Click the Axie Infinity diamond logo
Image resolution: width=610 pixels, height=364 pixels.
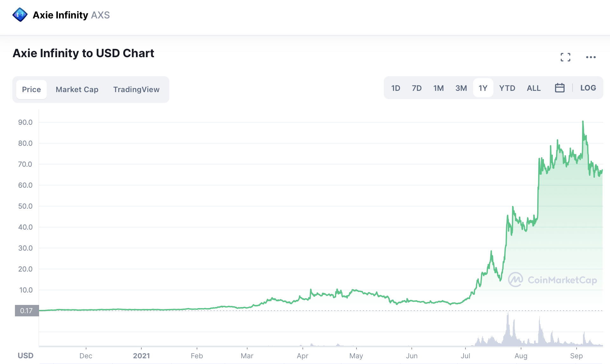20,15
